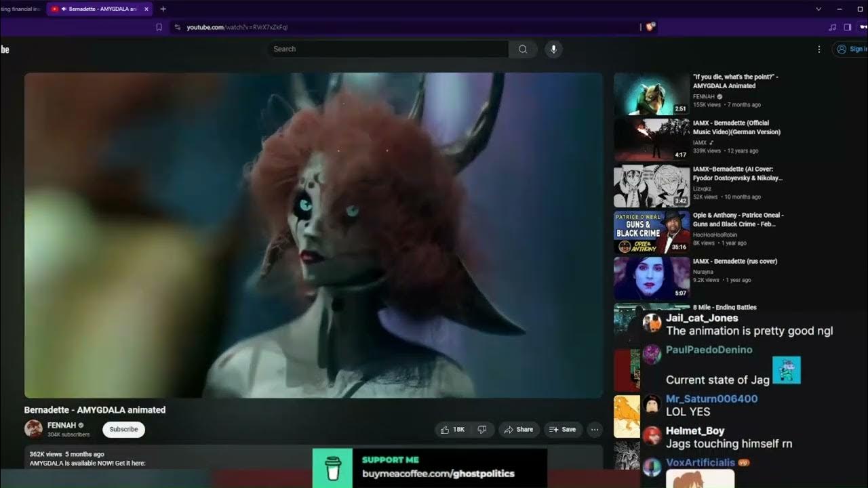Close the Bernadette - AMYGDALA tab
Viewport: 868px width, 488px height.
pyautogui.click(x=146, y=9)
